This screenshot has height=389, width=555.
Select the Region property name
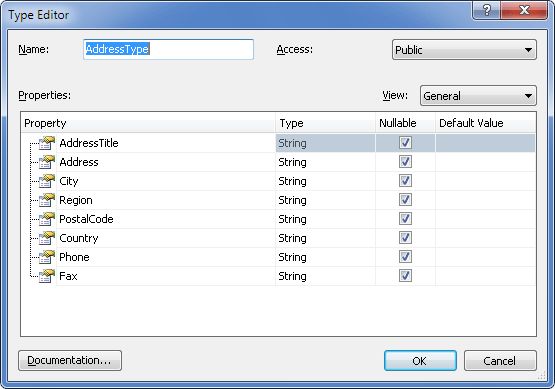pyautogui.click(x=76, y=200)
